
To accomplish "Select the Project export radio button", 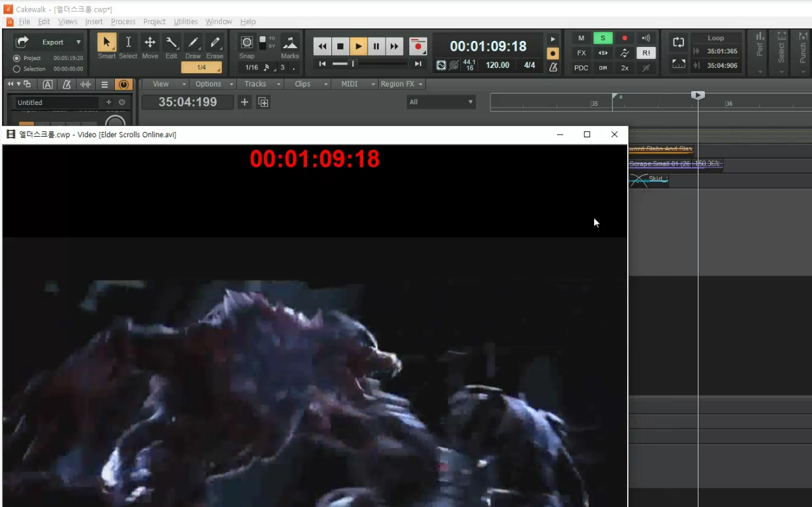I will [x=17, y=58].
